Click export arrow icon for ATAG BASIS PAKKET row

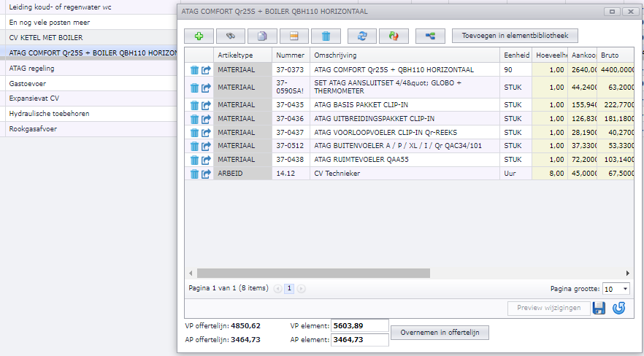tap(206, 105)
